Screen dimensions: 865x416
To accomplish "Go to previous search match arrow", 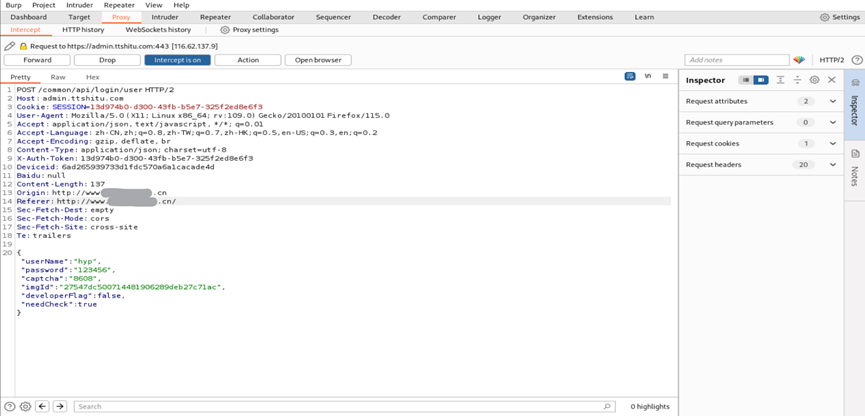I will tap(42, 407).
